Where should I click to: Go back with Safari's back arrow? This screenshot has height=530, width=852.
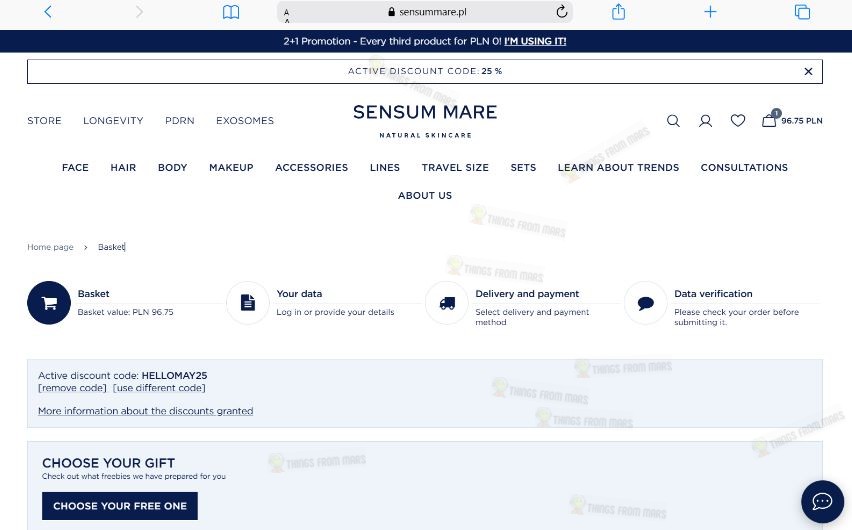(x=48, y=12)
